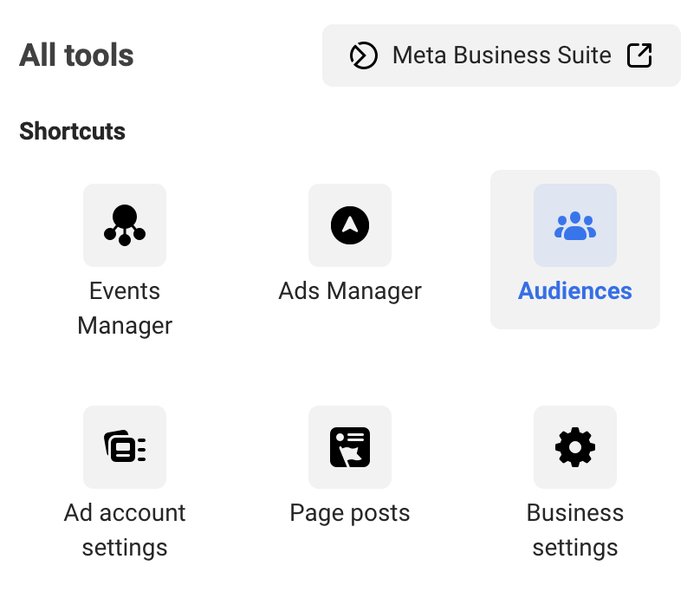Screen dimensions: 700x598
Task: Launch Ads Manager via its compass icon
Action: [350, 225]
